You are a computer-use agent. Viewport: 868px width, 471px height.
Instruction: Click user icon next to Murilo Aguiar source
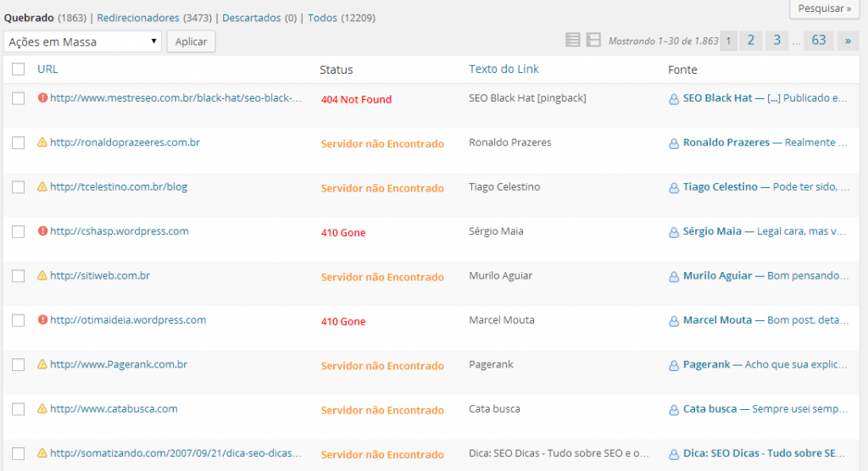pos(674,276)
